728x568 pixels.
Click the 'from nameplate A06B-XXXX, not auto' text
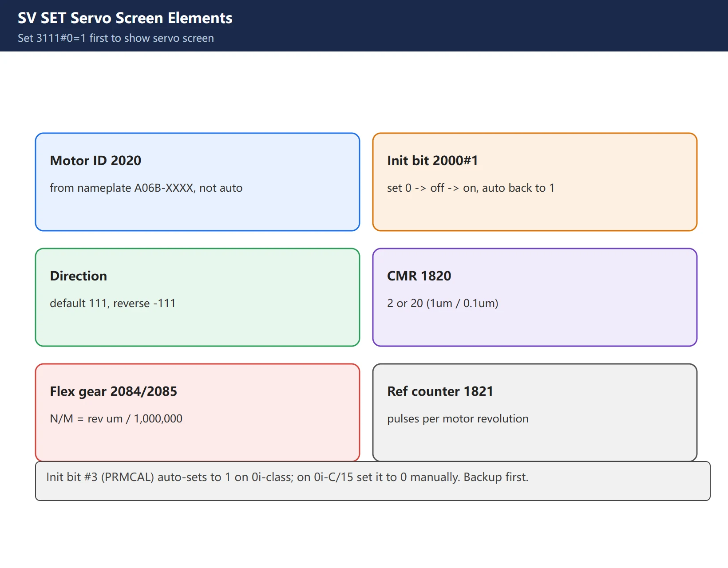pos(146,188)
